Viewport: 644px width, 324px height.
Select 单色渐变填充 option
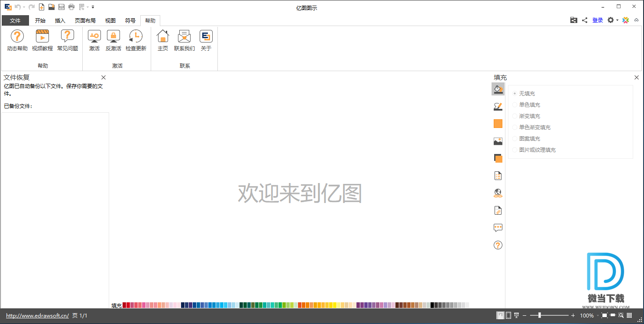tap(531, 128)
